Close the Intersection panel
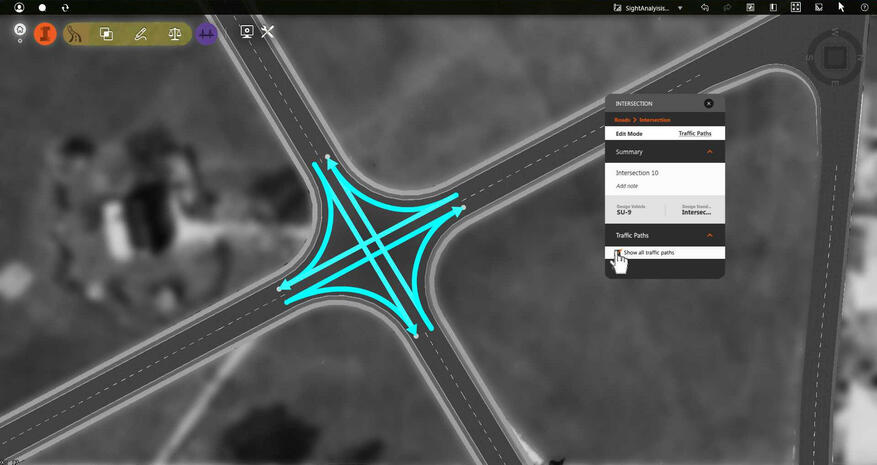Viewport: 877px width, 465px height. coord(708,103)
